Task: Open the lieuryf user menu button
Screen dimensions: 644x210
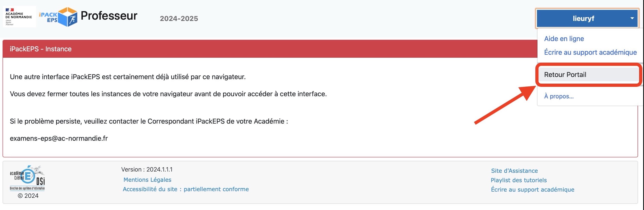Action: (583, 18)
